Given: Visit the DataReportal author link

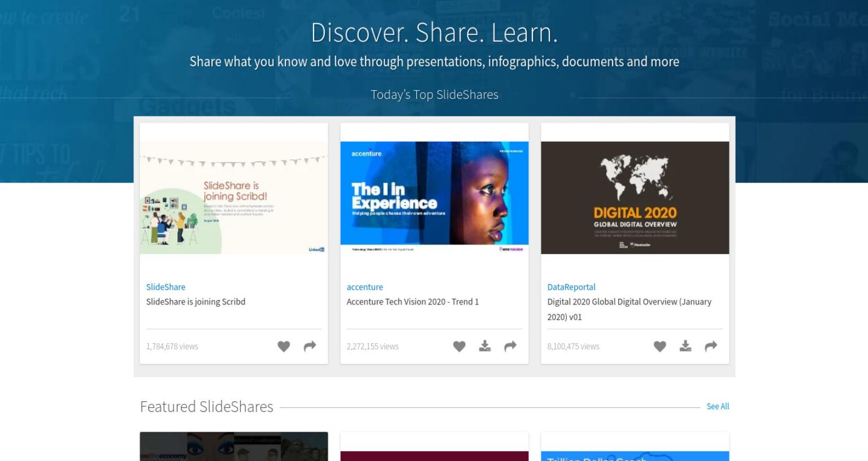Looking at the screenshot, I should 571,287.
